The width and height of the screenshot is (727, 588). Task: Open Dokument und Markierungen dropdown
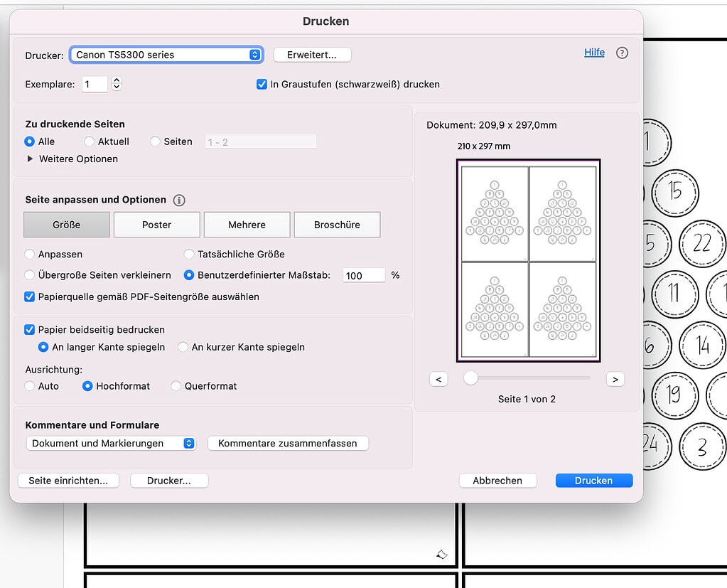point(110,443)
